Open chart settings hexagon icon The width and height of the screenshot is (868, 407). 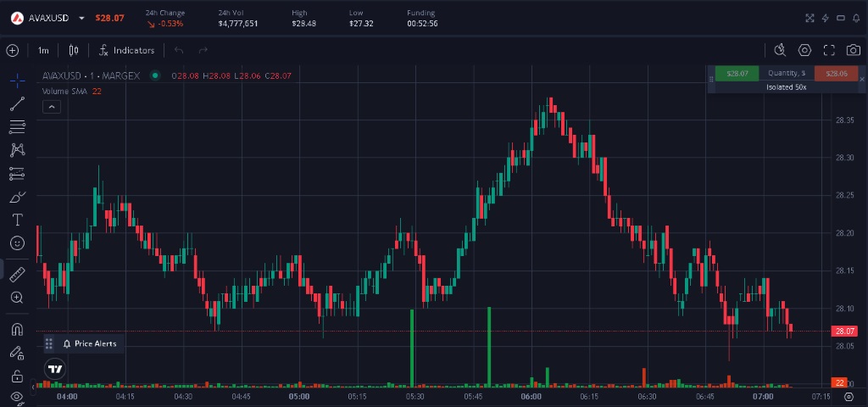point(804,50)
